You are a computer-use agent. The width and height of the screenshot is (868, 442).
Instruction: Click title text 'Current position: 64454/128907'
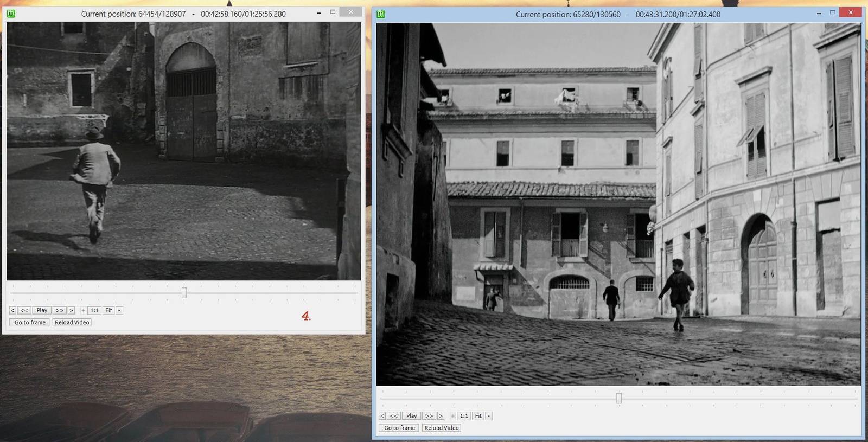[x=133, y=14]
